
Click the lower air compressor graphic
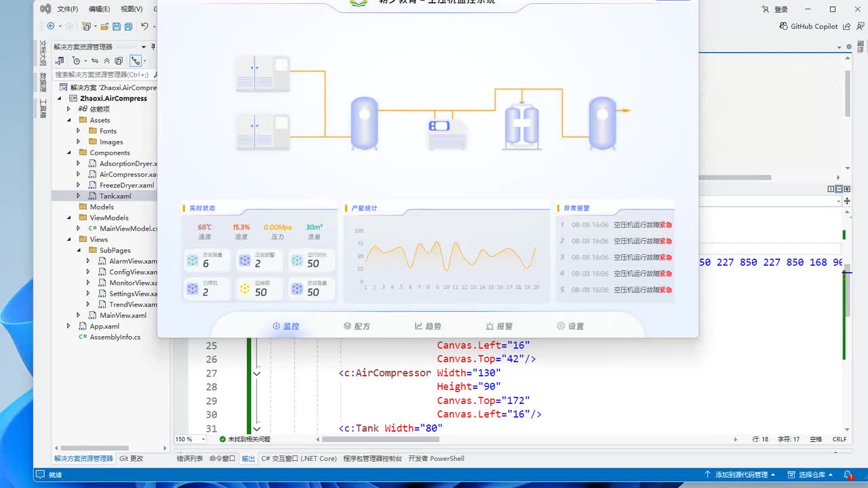pyautogui.click(x=262, y=131)
